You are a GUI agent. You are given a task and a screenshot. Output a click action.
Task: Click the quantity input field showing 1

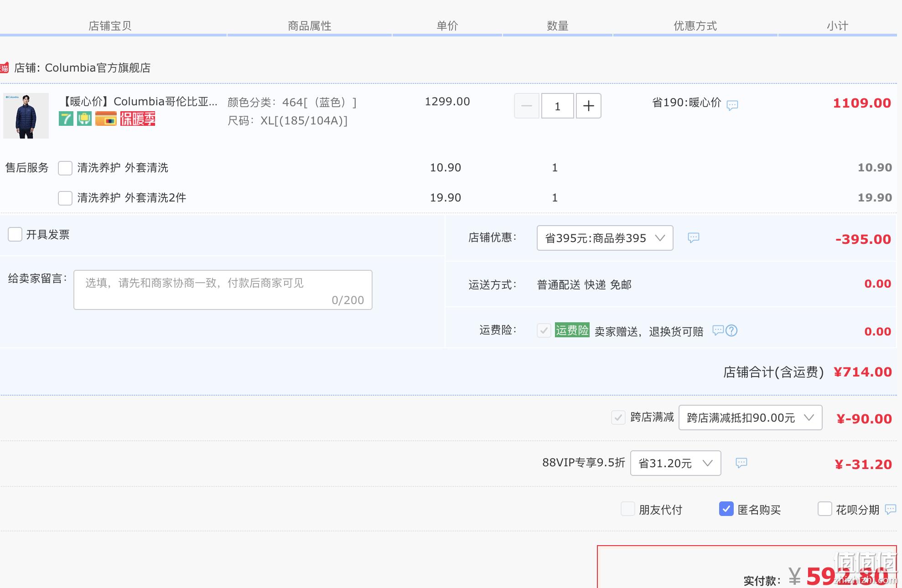point(557,106)
